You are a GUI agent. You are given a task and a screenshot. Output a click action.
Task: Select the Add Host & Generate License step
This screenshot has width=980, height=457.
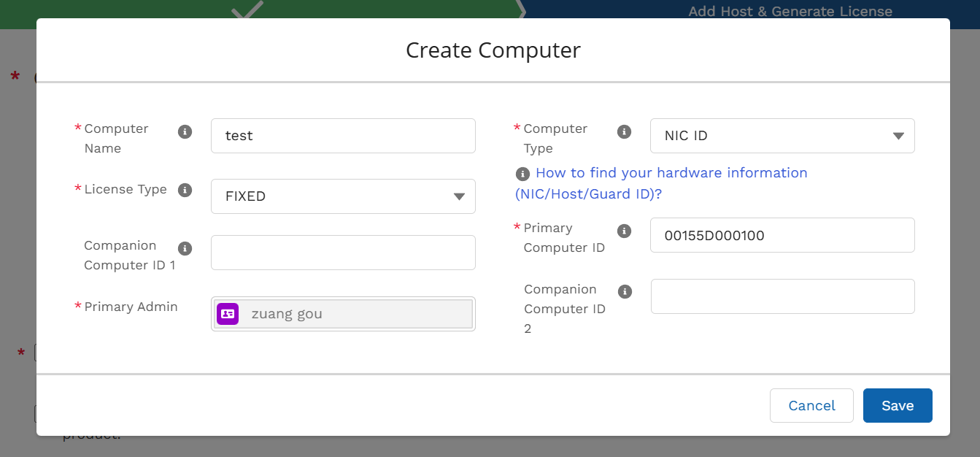coord(790,12)
